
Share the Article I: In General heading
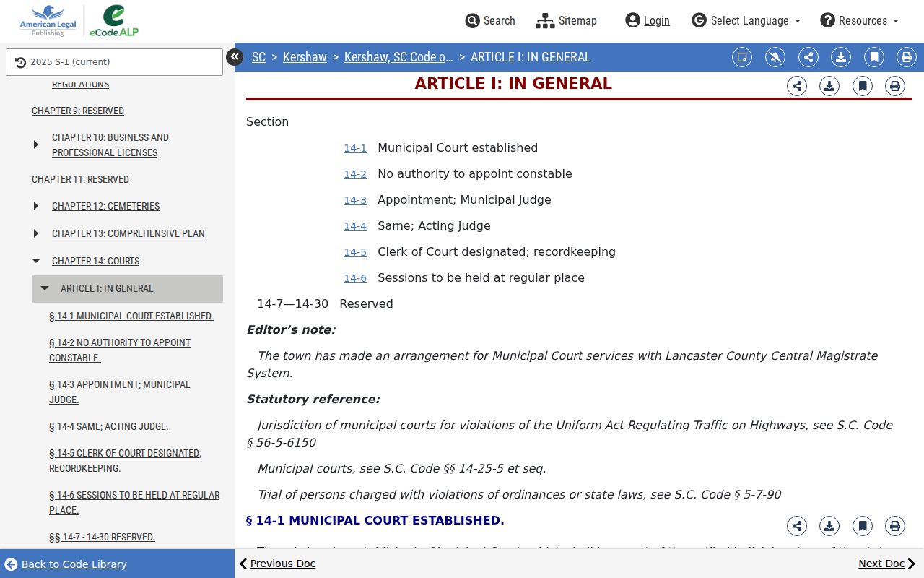[x=797, y=86]
